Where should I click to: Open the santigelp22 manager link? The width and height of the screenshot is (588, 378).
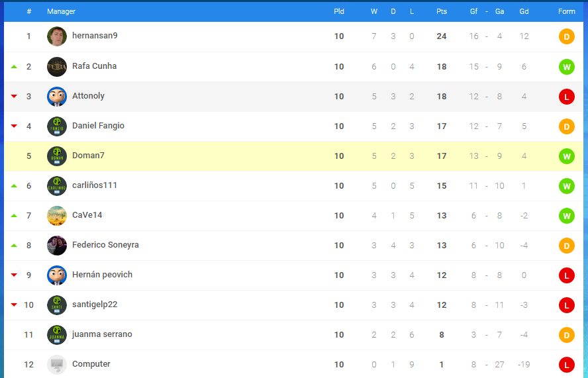coord(95,305)
